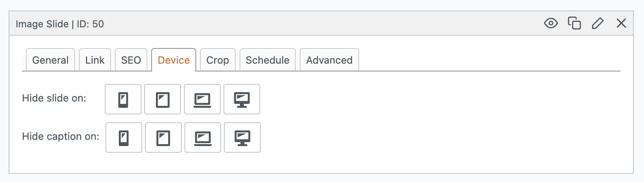The width and height of the screenshot is (644, 182).
Task: Click the Image Slide ID: 50 header
Action: tap(60, 24)
